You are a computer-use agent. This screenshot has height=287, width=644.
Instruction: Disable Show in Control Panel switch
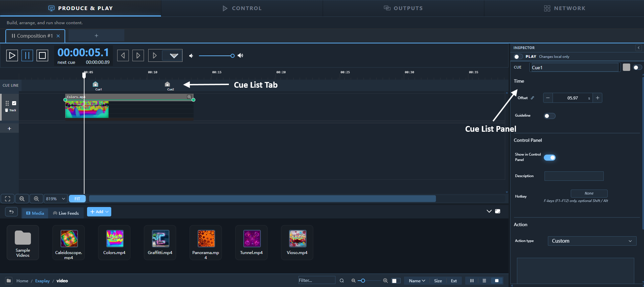(550, 158)
